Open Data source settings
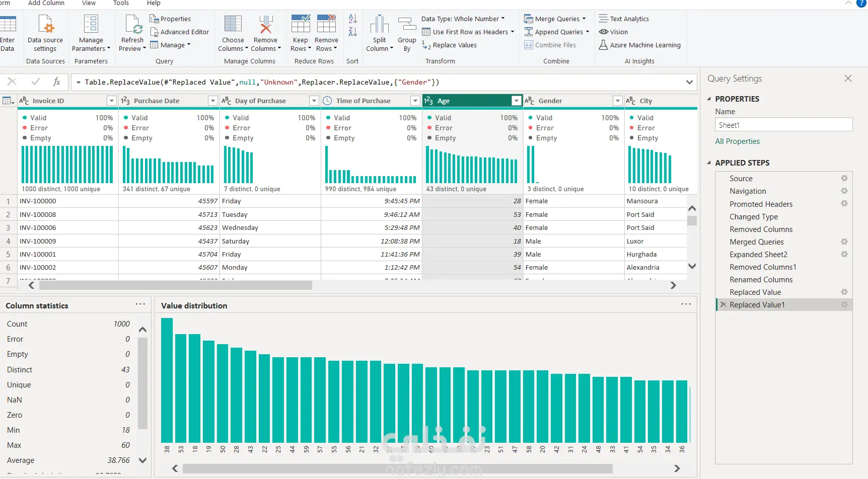The image size is (868, 479). point(45,25)
